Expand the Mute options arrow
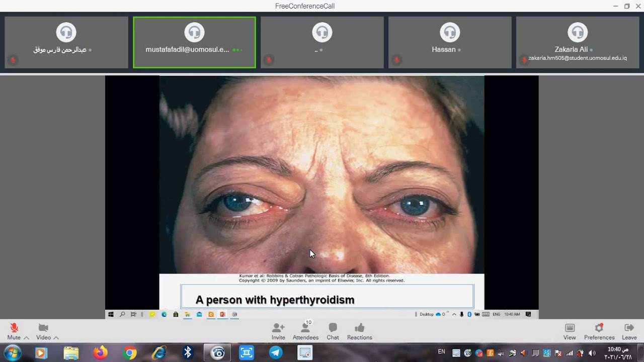The width and height of the screenshot is (644, 362). pyautogui.click(x=26, y=338)
